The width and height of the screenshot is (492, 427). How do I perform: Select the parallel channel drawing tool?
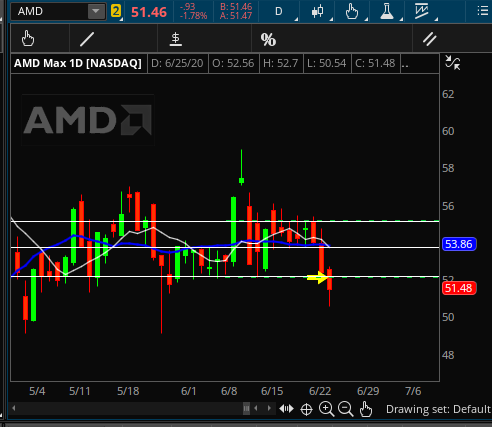(430, 39)
